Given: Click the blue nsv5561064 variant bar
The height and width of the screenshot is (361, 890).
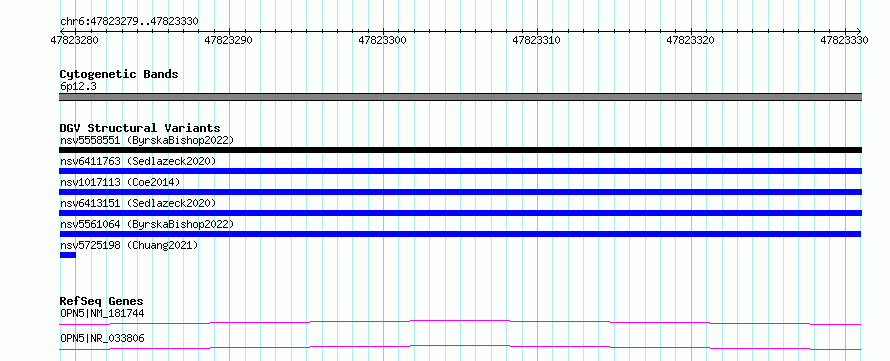Looking at the screenshot, I should click(x=460, y=234).
